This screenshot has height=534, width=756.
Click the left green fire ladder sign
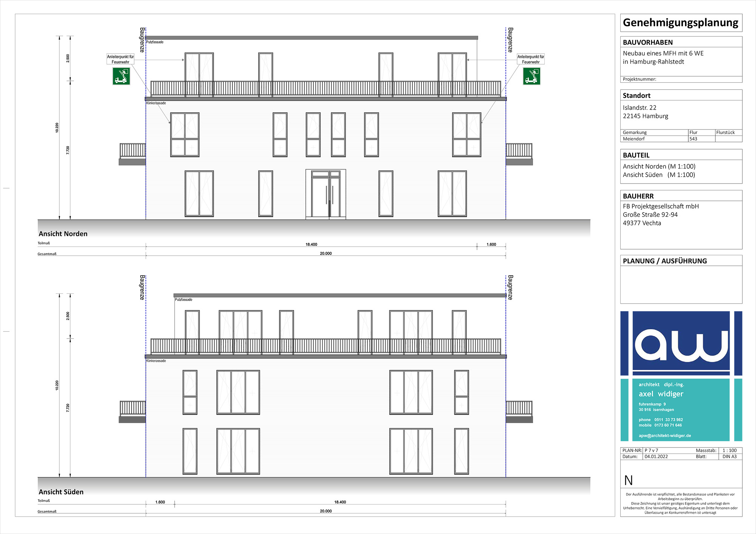pos(121,76)
